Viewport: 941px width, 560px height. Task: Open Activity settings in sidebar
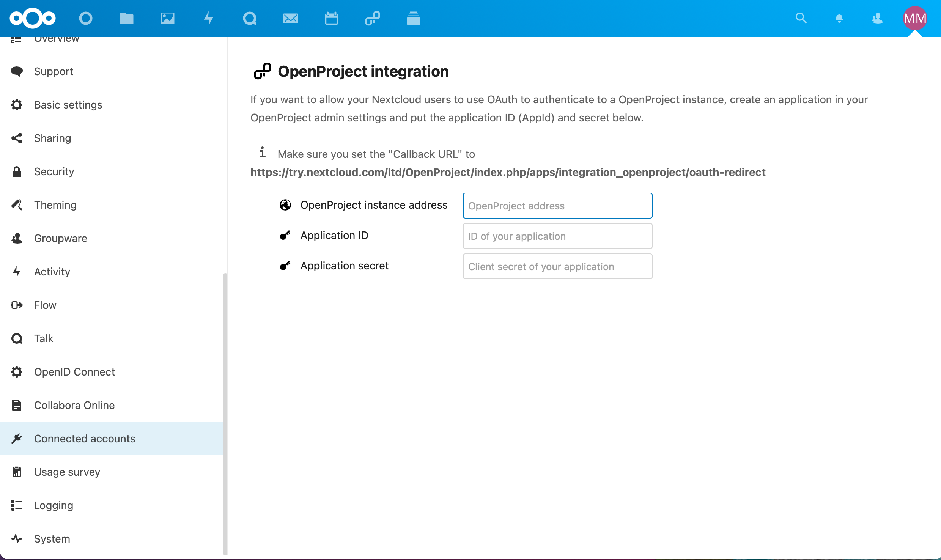[112, 272]
